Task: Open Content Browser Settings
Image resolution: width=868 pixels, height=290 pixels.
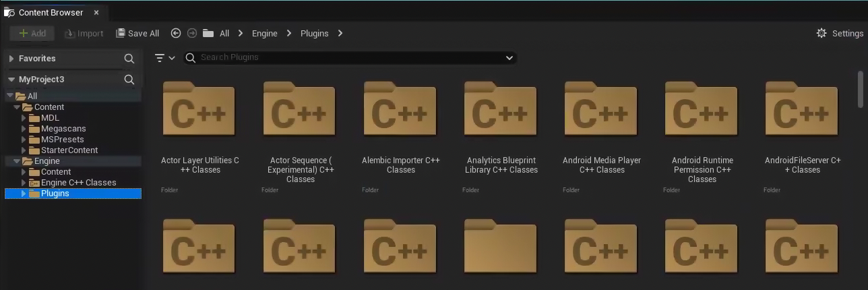Action: 840,33
